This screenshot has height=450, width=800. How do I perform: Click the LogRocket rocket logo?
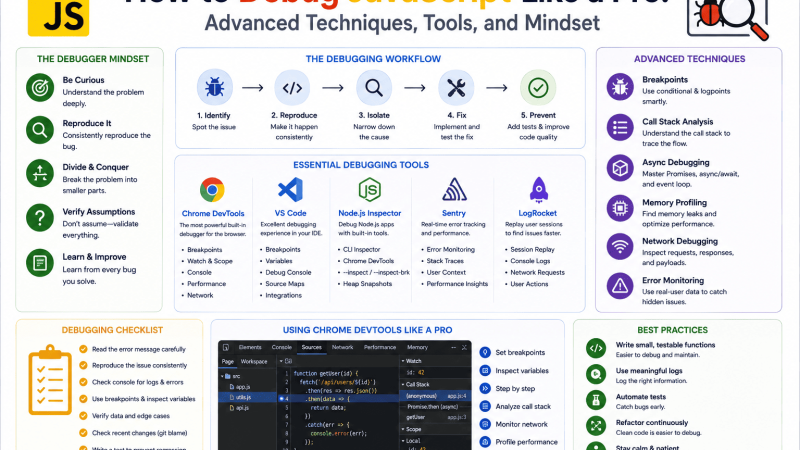[539, 190]
